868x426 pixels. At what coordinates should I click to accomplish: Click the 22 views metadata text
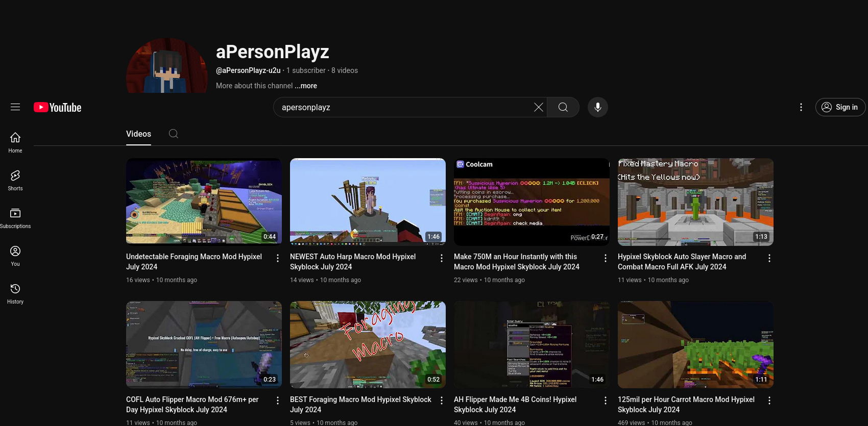click(466, 280)
